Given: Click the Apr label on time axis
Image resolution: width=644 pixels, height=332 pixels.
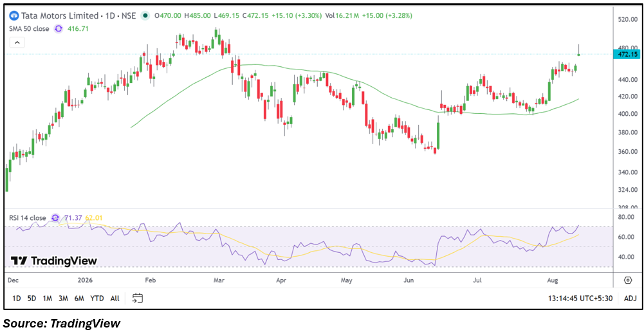Looking at the screenshot, I should (281, 281).
